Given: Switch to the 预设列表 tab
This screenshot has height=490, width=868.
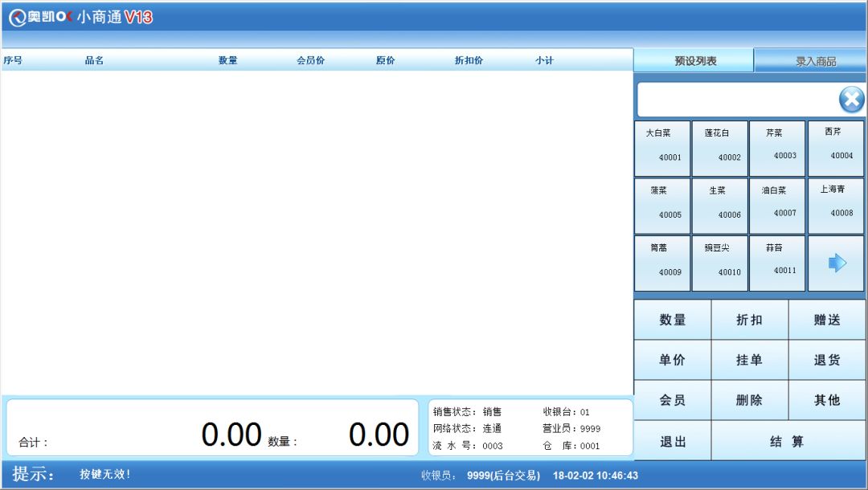Looking at the screenshot, I should [x=694, y=59].
